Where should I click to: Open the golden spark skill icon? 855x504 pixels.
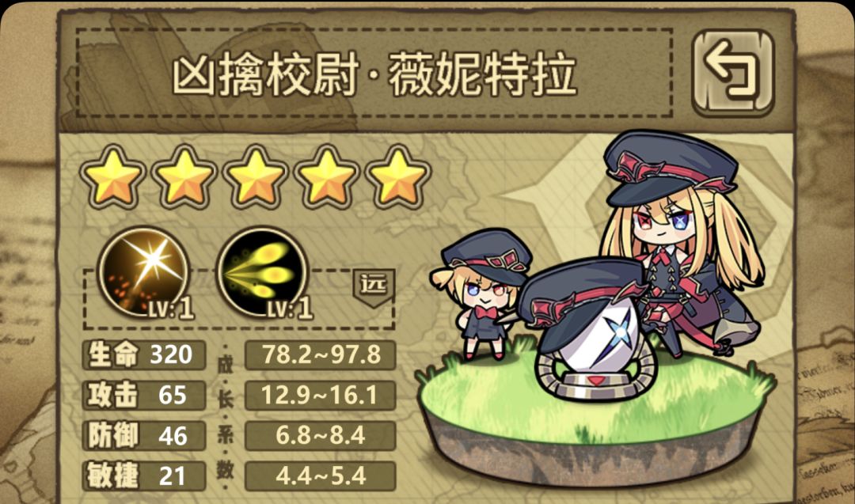143,273
